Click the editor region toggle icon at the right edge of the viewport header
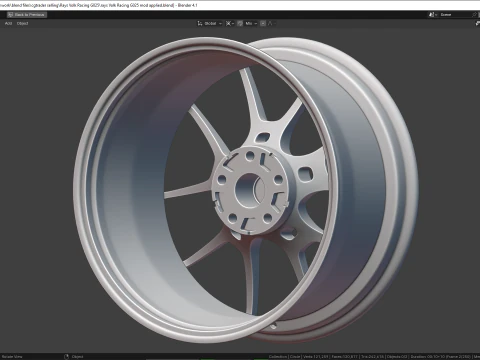Viewport: 480px width, 360px height. [x=477, y=23]
